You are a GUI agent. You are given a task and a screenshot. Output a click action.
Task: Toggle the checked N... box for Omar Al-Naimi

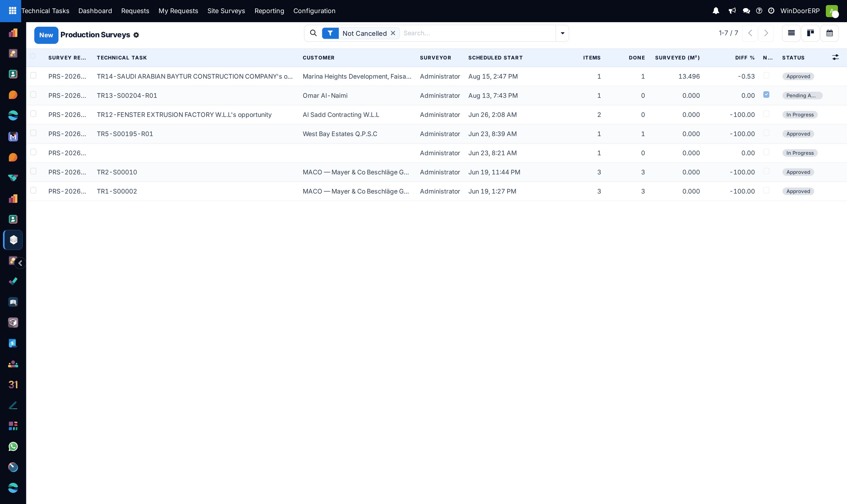(x=766, y=94)
